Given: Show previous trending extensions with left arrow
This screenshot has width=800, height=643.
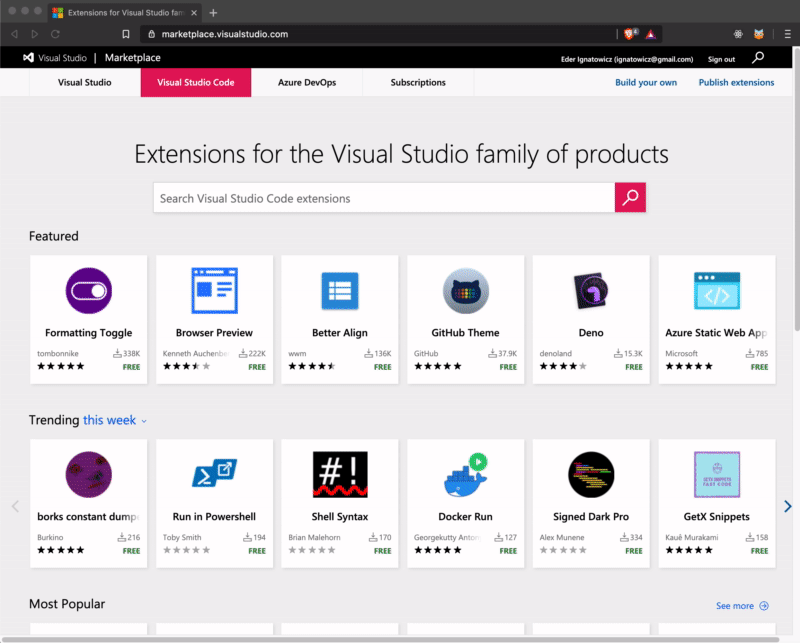Looking at the screenshot, I should [15, 506].
